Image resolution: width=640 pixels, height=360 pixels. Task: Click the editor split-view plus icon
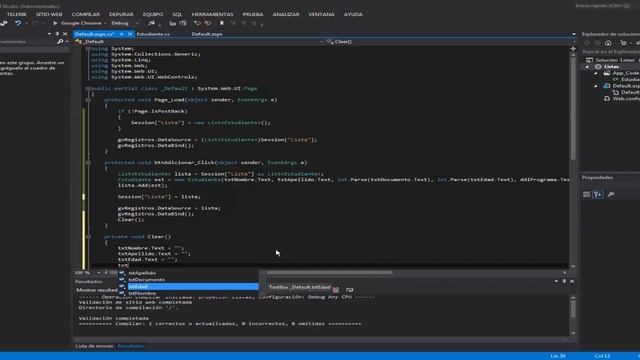[573, 49]
